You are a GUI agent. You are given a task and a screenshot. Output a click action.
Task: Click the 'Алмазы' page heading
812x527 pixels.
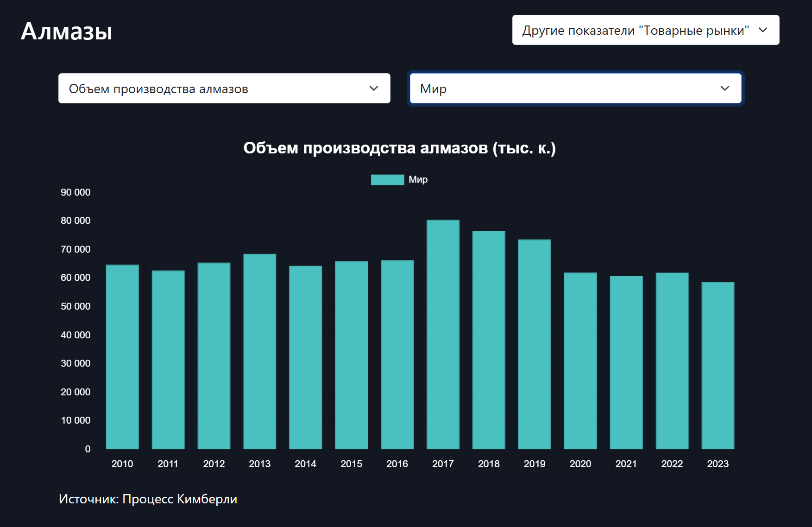tap(67, 32)
